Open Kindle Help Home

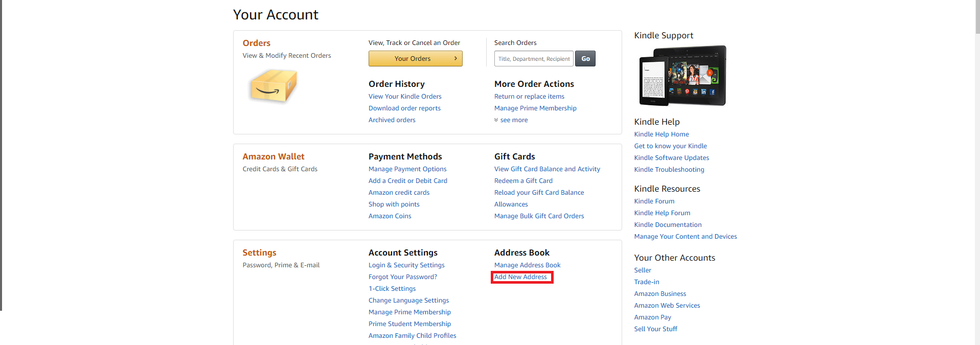point(662,134)
